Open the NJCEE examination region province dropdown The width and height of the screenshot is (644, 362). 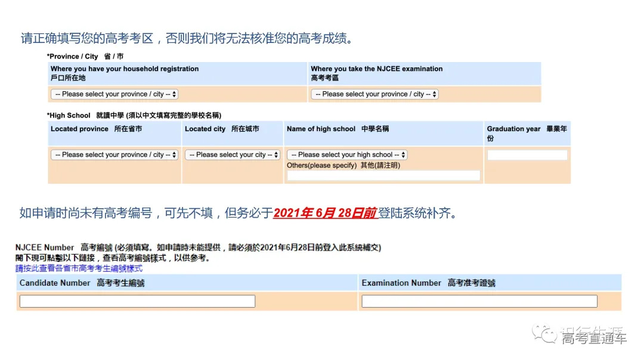pyautogui.click(x=374, y=94)
